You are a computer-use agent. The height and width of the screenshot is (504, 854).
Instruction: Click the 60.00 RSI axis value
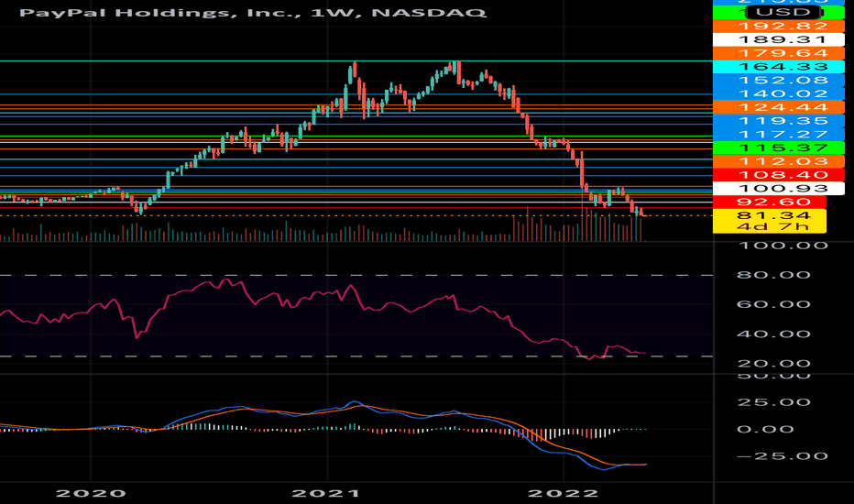pos(773,304)
